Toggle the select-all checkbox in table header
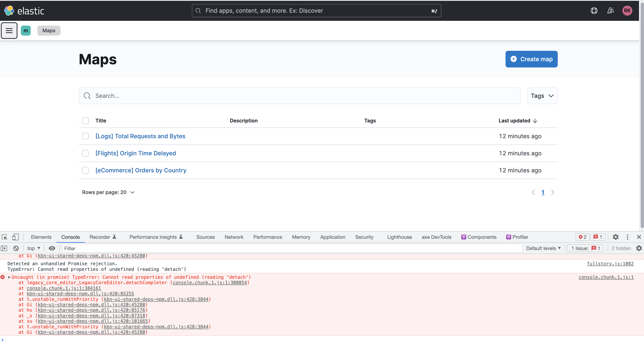This screenshot has height=346, width=644. coord(85,121)
